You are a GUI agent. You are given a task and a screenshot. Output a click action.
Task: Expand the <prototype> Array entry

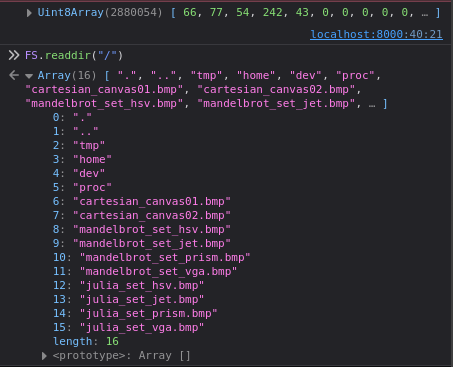pyautogui.click(x=44, y=356)
